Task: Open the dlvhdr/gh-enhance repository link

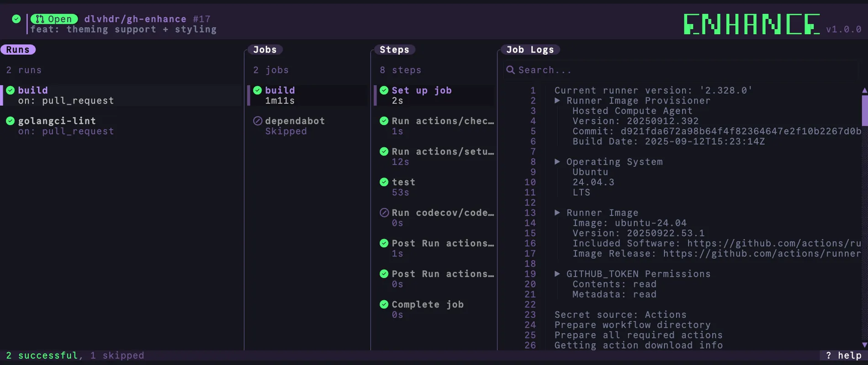Action: pos(135,19)
